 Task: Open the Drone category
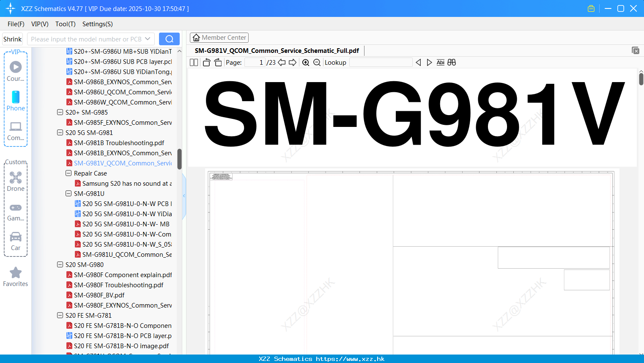pyautogui.click(x=16, y=181)
